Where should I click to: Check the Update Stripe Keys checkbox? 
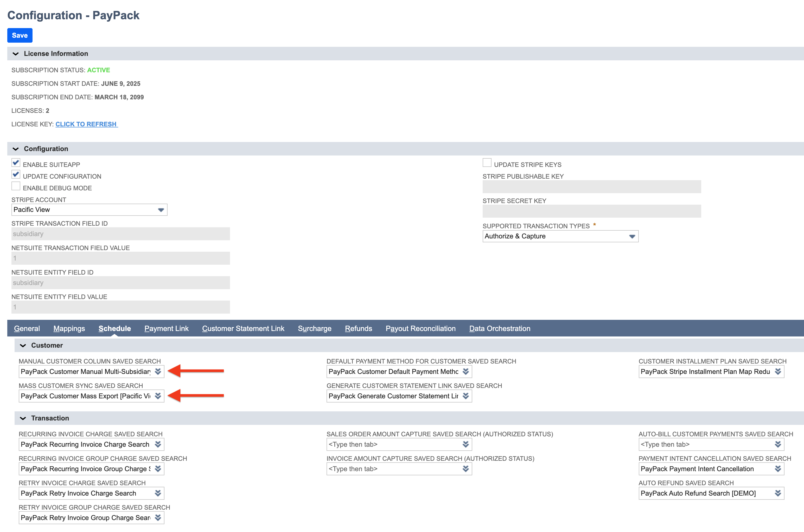(x=487, y=163)
